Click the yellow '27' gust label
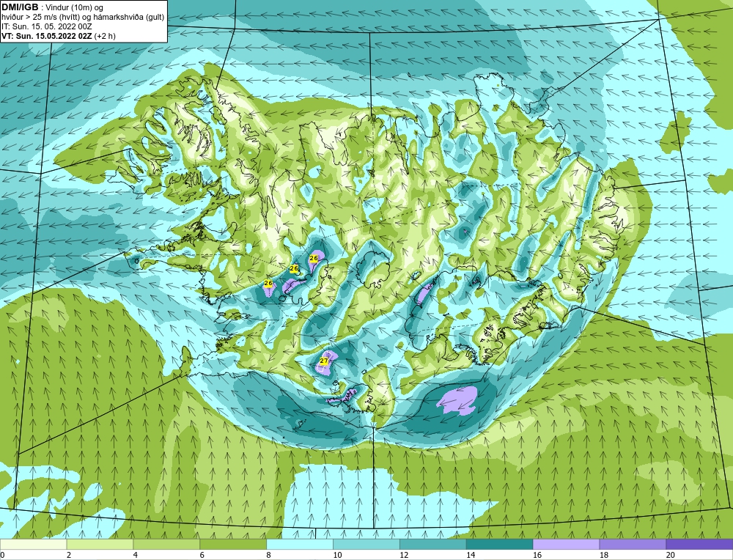 324,361
